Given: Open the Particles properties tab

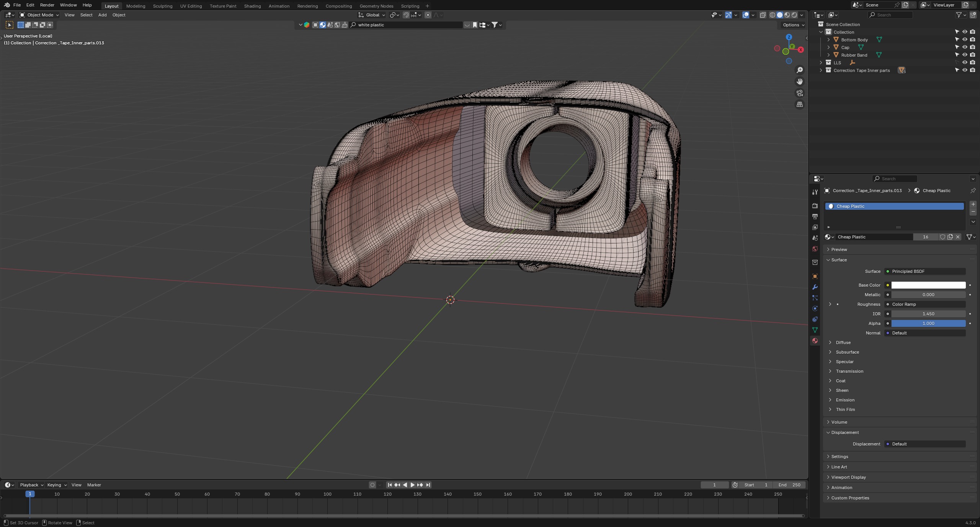Looking at the screenshot, I should pyautogui.click(x=815, y=298).
